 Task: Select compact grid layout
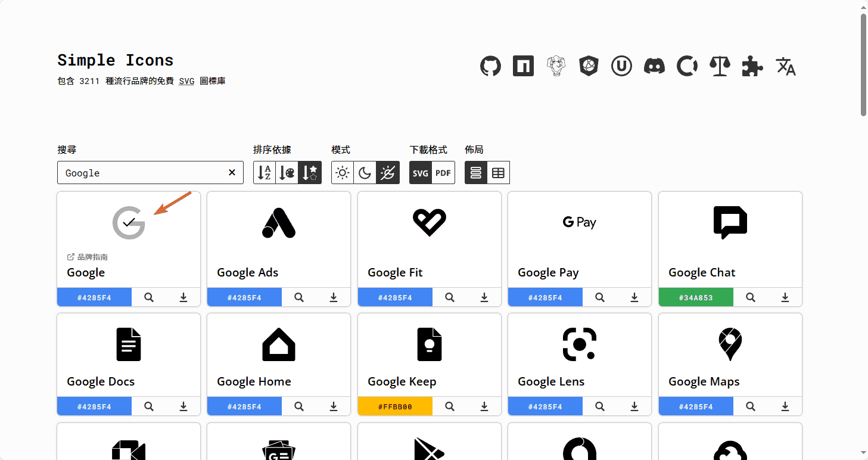(499, 173)
